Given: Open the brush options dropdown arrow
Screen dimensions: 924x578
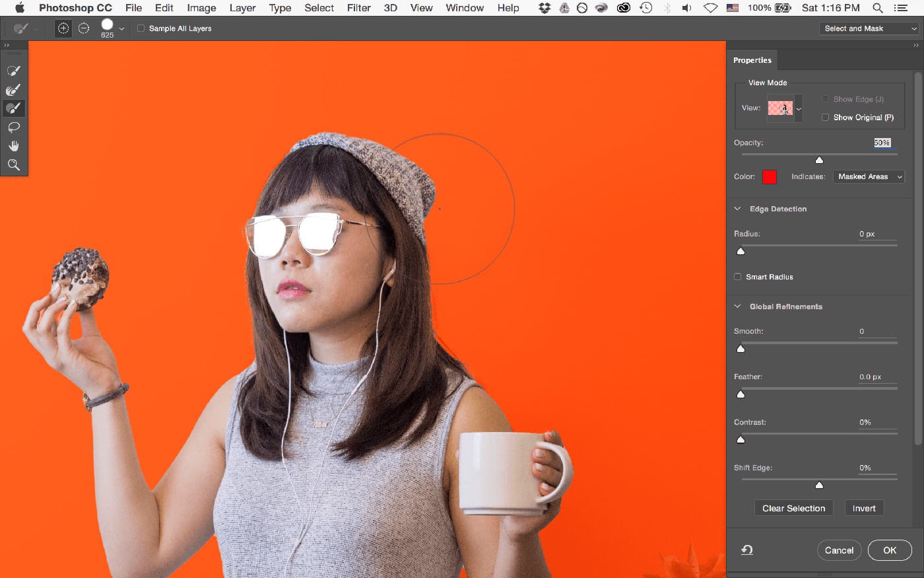Looking at the screenshot, I should (x=121, y=28).
